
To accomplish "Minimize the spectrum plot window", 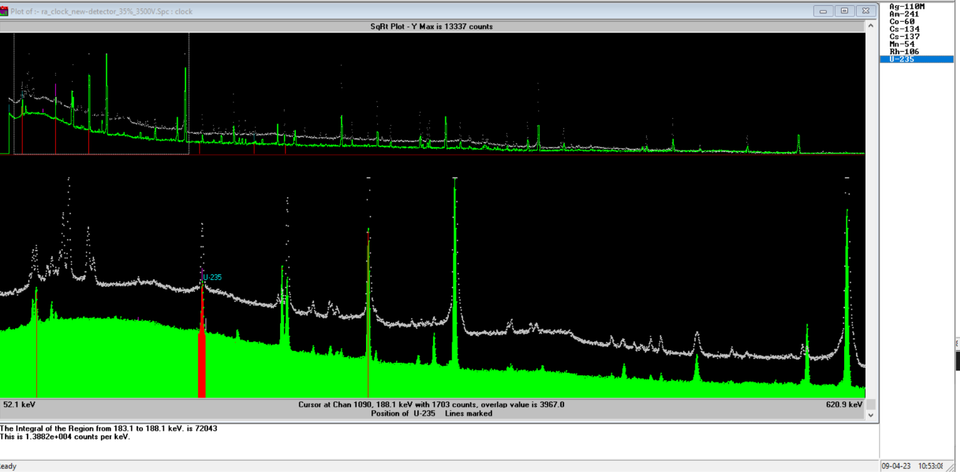I will [x=823, y=11].
